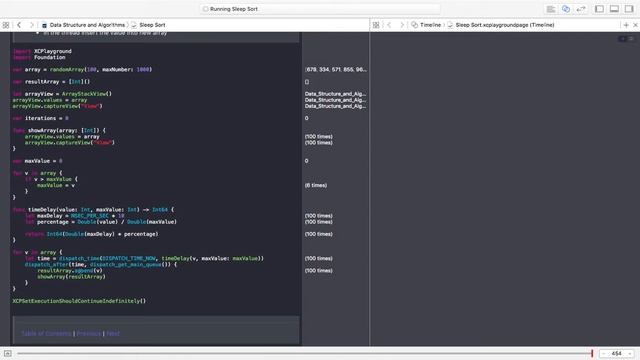Add a new assistant editor pane

click(626, 25)
